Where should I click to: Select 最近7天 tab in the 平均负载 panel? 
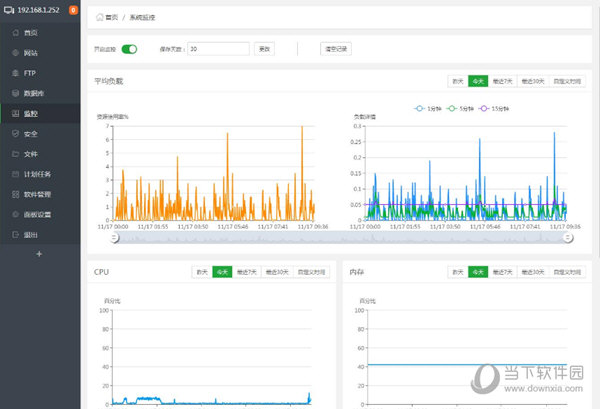tap(502, 81)
